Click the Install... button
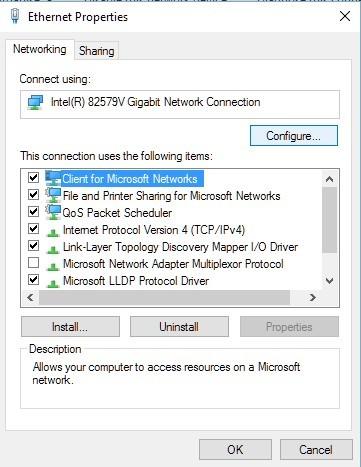Image resolution: width=361 pixels, height=467 pixels. coord(70,327)
